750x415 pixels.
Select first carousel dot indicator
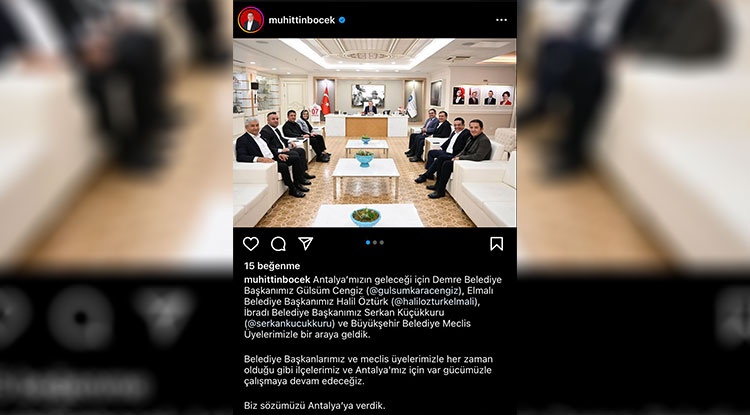(x=368, y=242)
